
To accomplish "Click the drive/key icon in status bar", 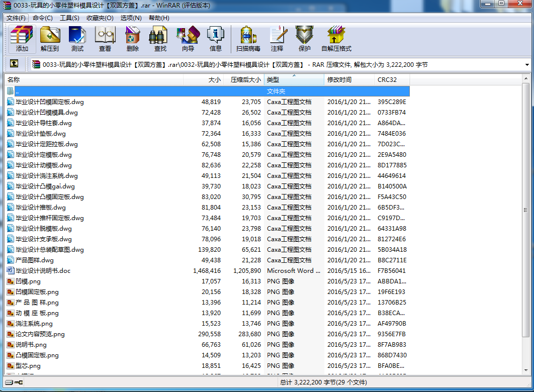I will tap(14, 382).
